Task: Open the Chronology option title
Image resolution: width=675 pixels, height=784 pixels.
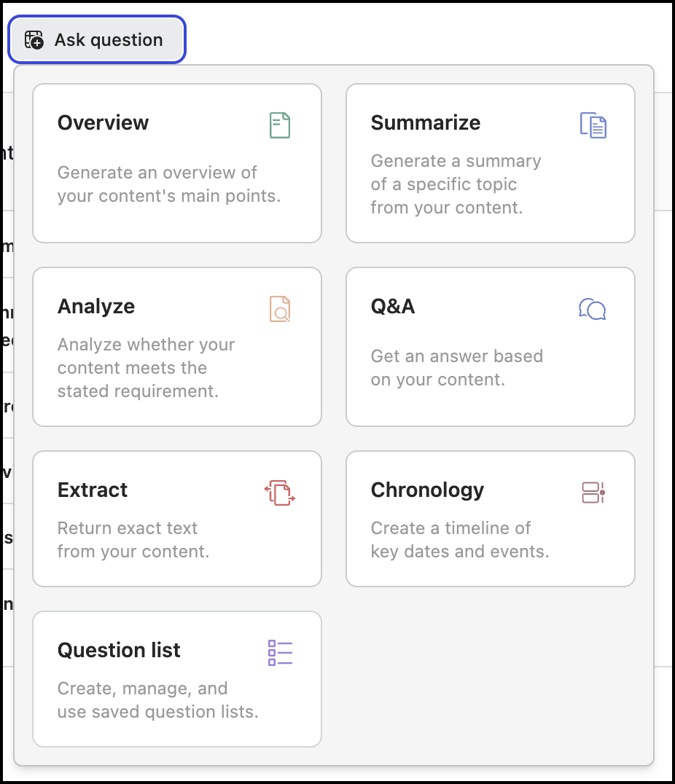Action: point(427,490)
